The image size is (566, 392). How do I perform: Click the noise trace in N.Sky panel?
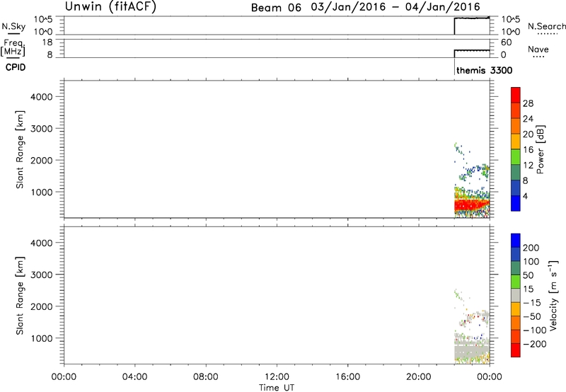[x=472, y=18]
